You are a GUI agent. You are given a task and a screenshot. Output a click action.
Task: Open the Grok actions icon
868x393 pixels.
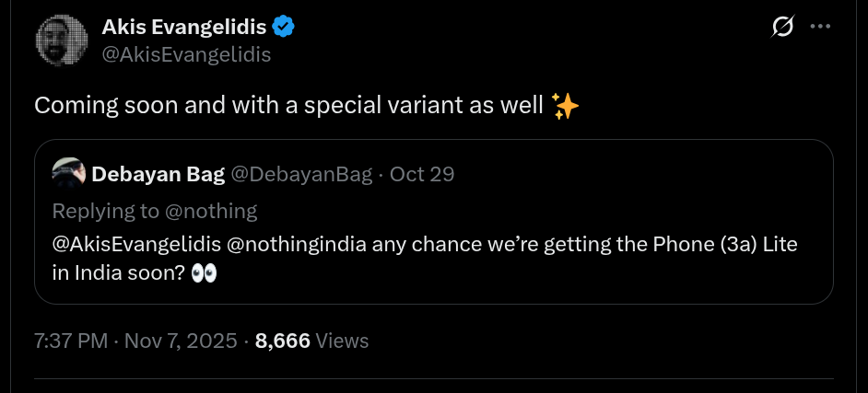click(x=782, y=28)
